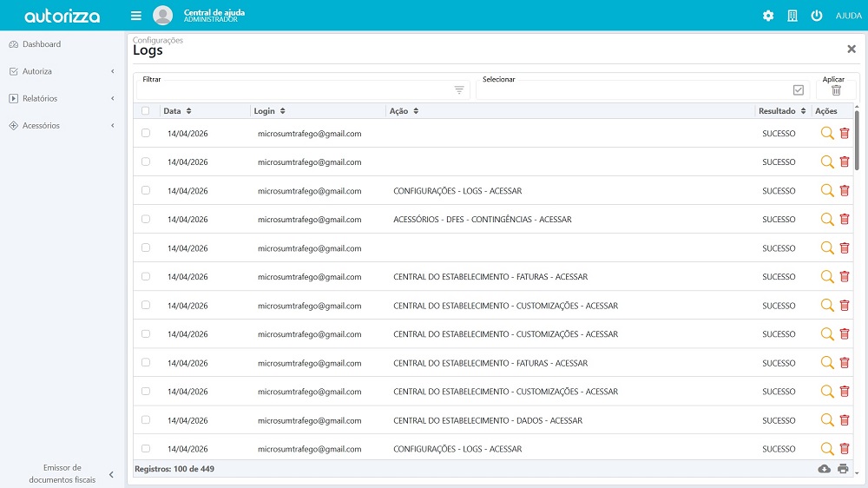Click the building establishment icon in header
868x488 pixels.
pyautogui.click(x=792, y=16)
